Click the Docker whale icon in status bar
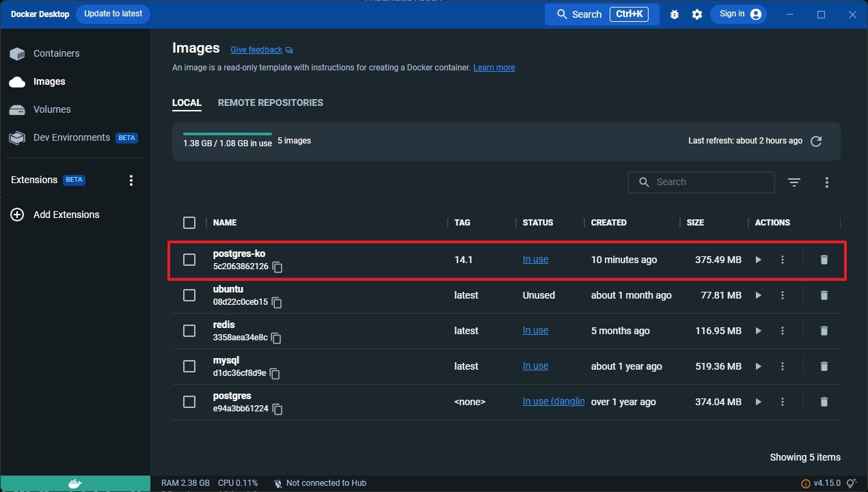The width and height of the screenshot is (868, 492). coord(75,484)
